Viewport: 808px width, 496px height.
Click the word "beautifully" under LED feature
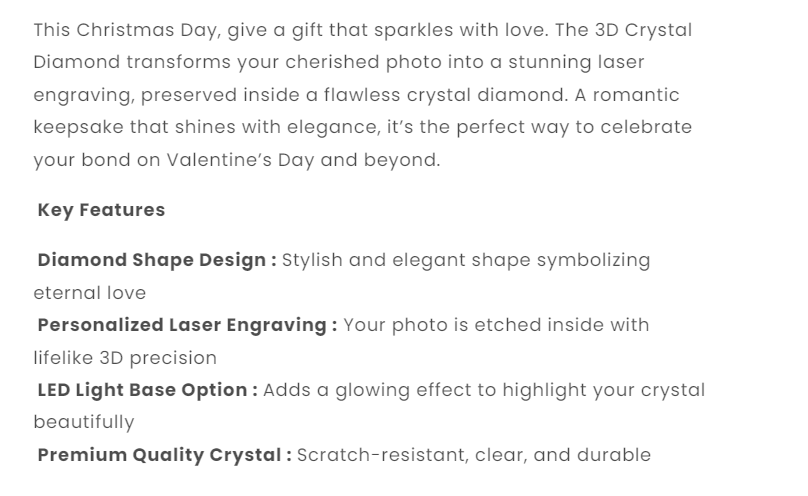coord(84,423)
